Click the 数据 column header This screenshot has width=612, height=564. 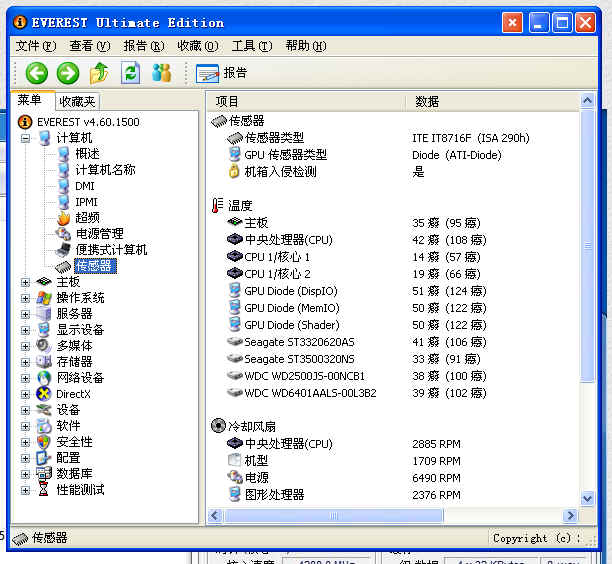(x=493, y=102)
